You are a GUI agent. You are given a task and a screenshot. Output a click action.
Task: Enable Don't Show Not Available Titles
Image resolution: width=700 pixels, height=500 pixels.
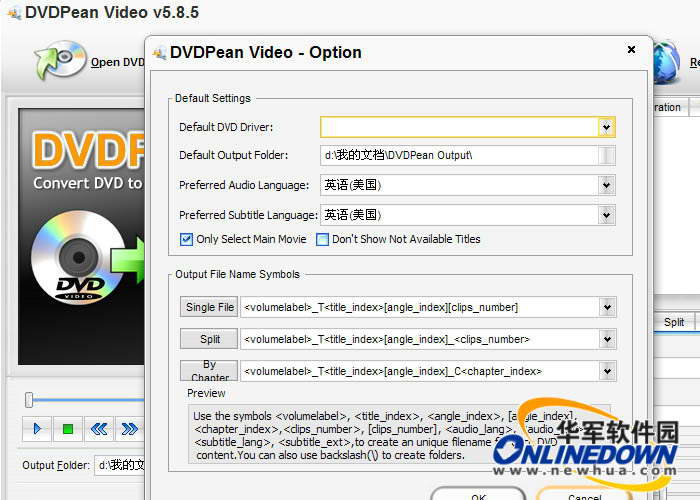click(x=322, y=240)
